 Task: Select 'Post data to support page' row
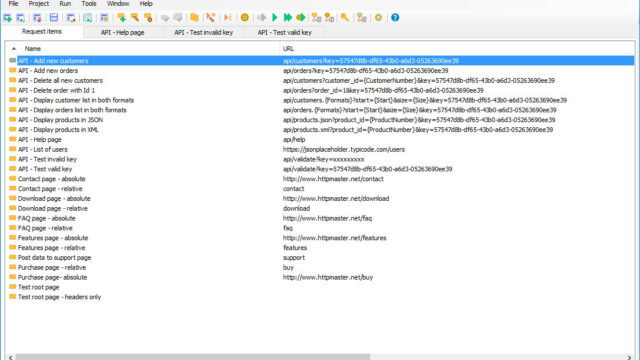321,258
